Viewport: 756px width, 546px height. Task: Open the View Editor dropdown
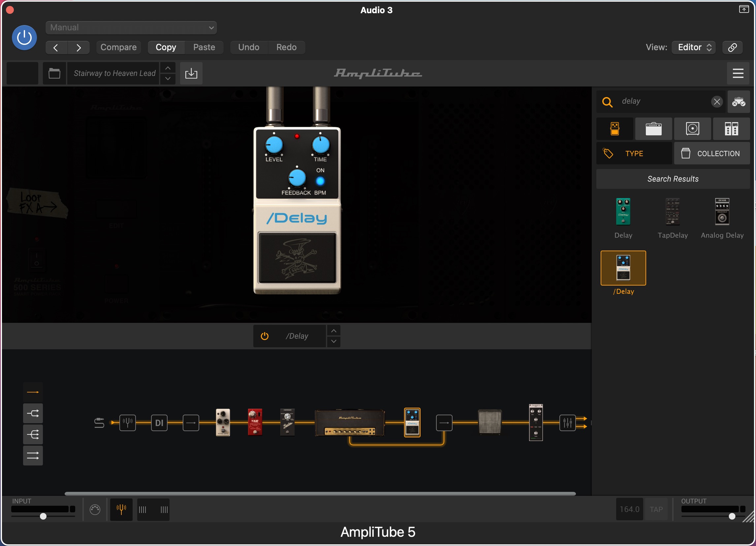pos(694,47)
